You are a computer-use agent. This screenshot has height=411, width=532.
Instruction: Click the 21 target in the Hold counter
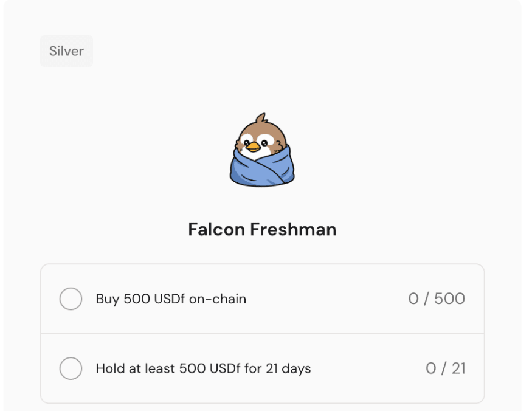[x=458, y=368]
